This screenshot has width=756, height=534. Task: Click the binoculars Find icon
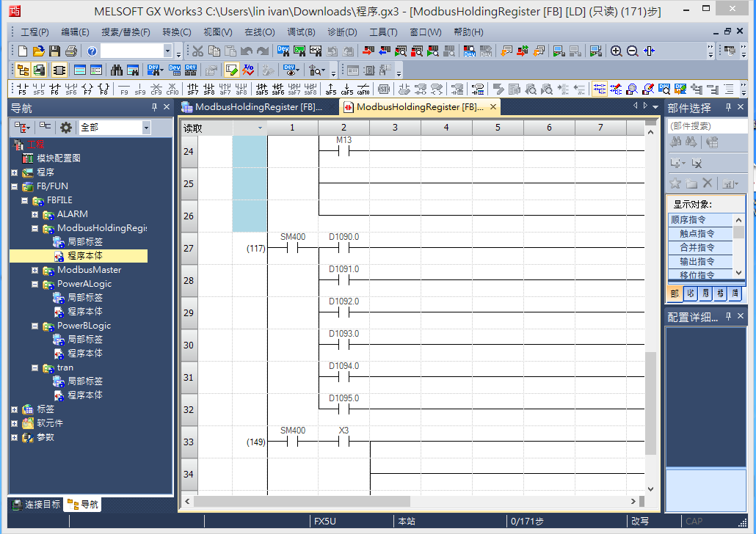click(117, 70)
